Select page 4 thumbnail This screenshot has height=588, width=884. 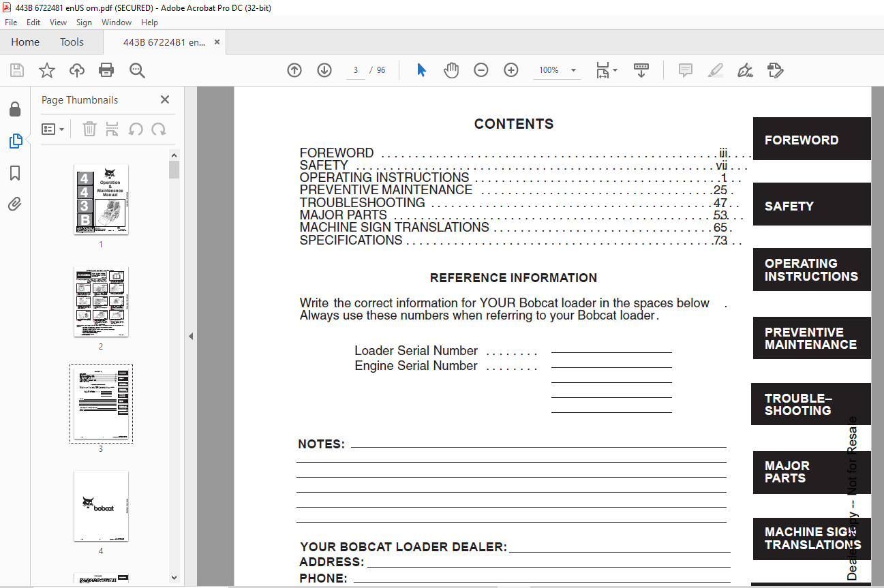tap(101, 506)
